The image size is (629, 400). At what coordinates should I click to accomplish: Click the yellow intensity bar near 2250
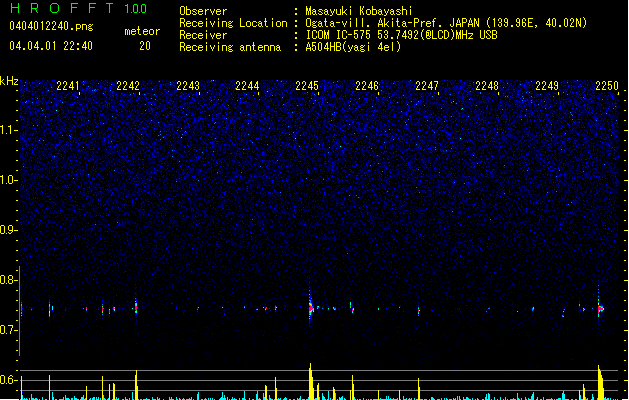pyautogui.click(x=600, y=382)
